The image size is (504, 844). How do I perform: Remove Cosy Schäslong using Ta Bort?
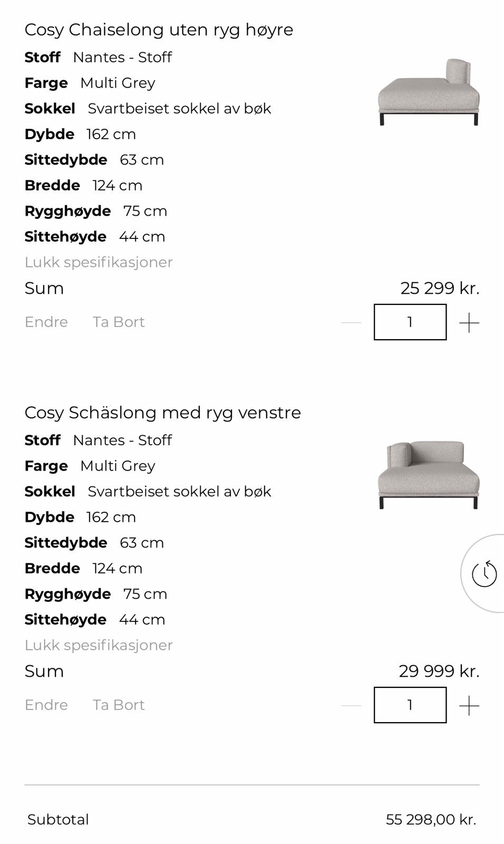coord(119,705)
